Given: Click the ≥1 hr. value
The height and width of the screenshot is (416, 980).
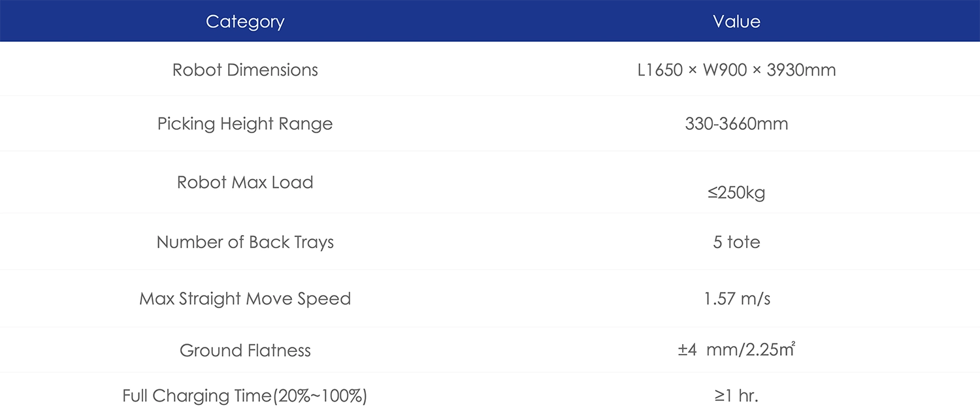Looking at the screenshot, I should pyautogui.click(x=736, y=396).
